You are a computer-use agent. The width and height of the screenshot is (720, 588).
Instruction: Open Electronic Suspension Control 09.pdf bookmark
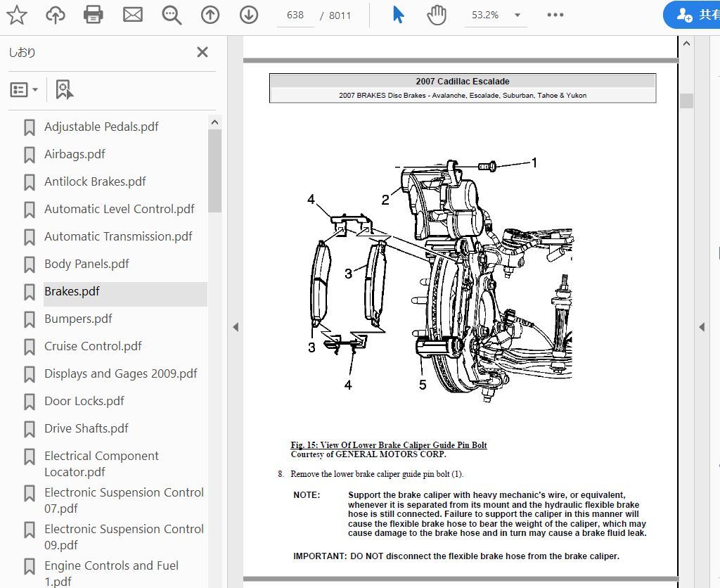[x=124, y=537]
